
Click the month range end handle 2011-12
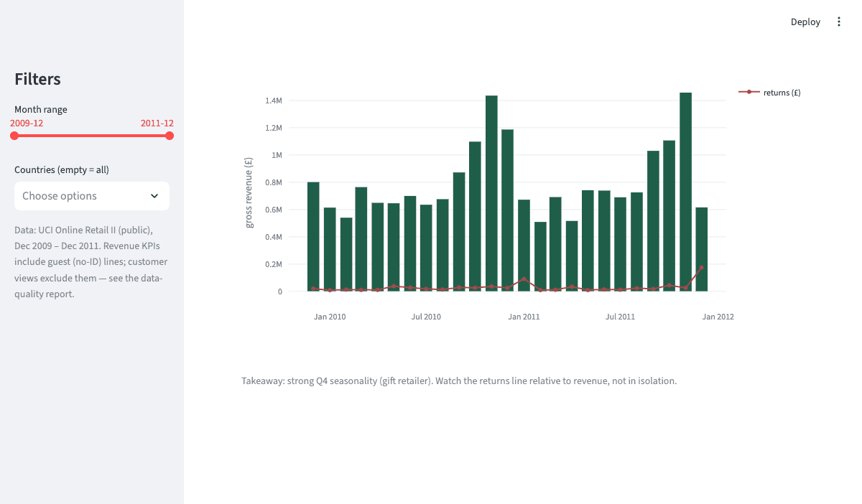[x=170, y=136]
